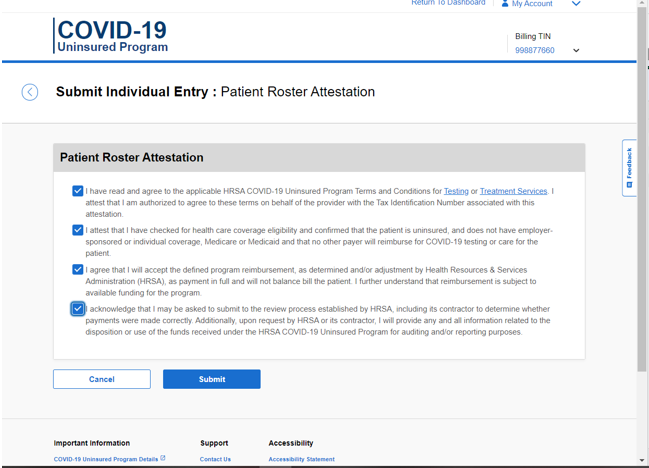Open COVID-19 Uninsured Program Details link
Screen dimensions: 649x468
[106, 459]
